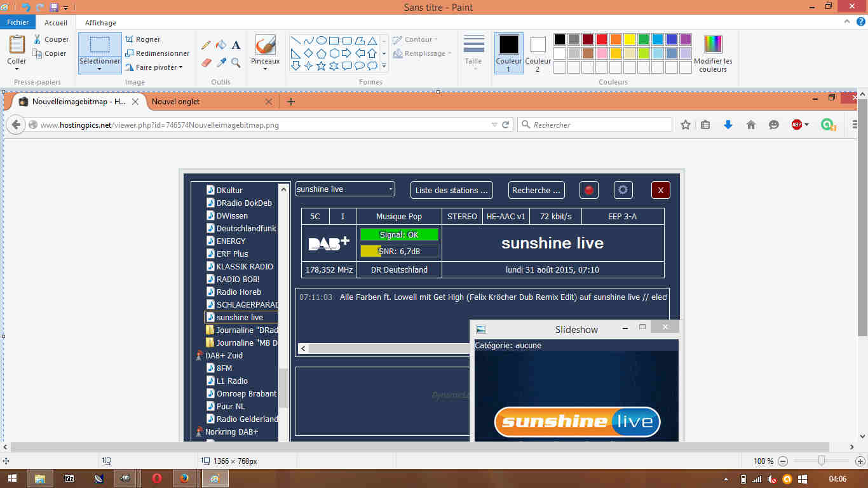Click the Rogner crop button
The height and width of the screenshot is (488, 868).
point(143,39)
